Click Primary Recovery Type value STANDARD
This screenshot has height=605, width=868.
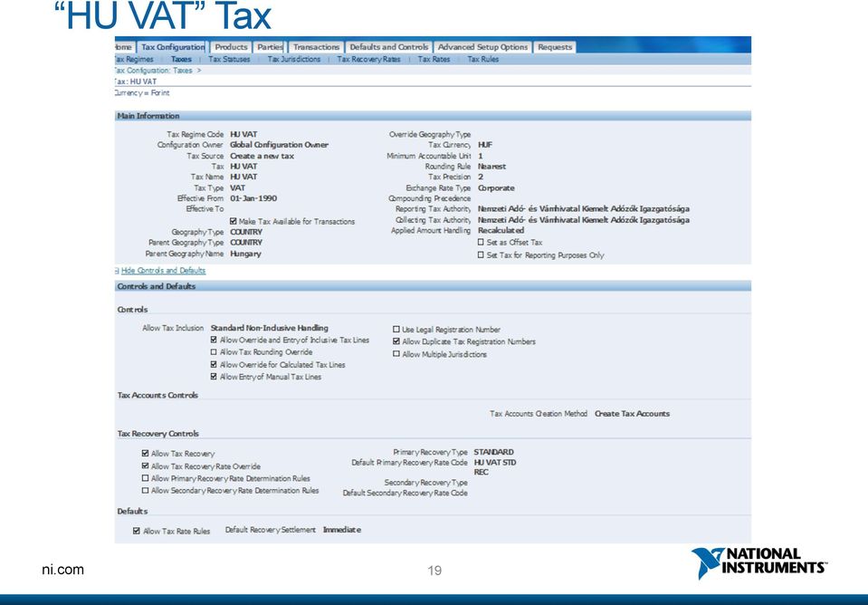(494, 452)
